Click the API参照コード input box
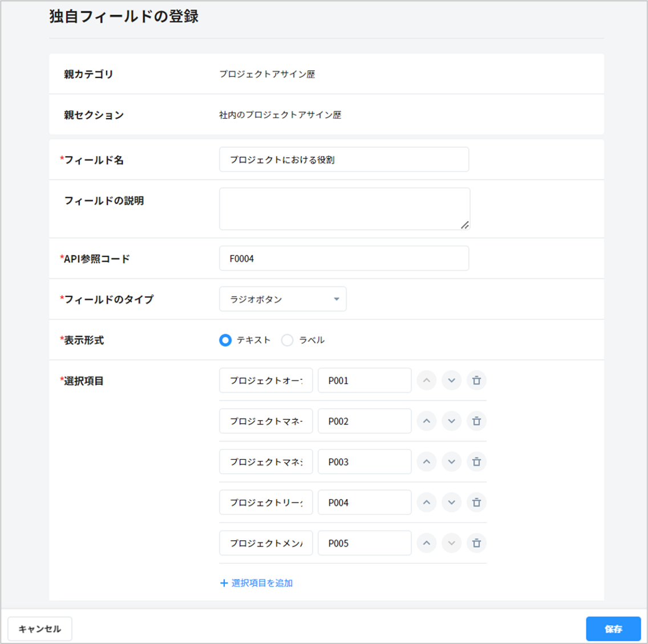This screenshot has width=648, height=644. 343,258
